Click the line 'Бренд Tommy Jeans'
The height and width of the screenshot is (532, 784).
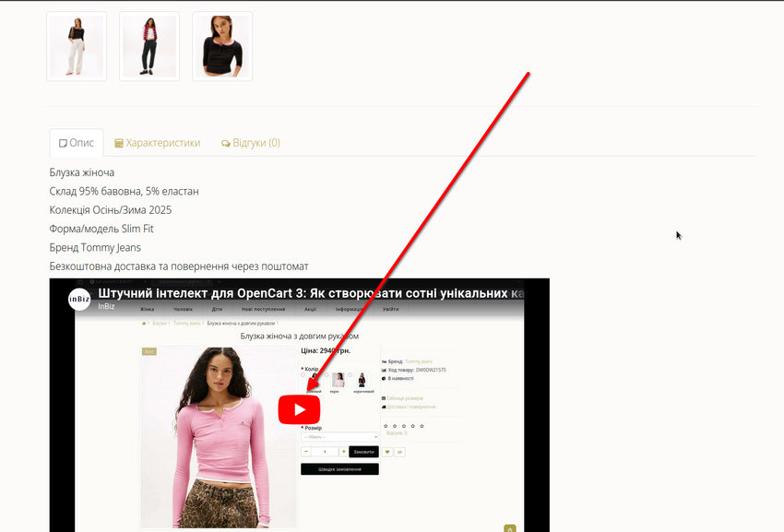click(x=95, y=247)
